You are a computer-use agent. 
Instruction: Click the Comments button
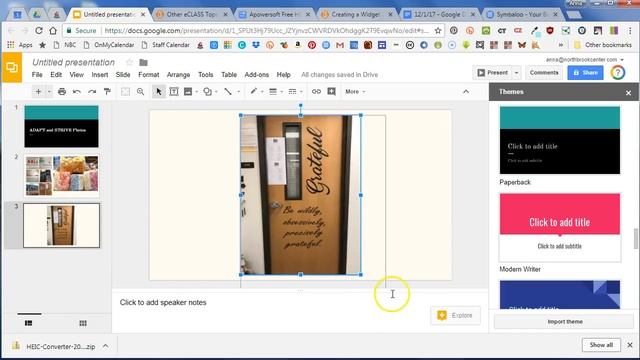click(x=544, y=73)
